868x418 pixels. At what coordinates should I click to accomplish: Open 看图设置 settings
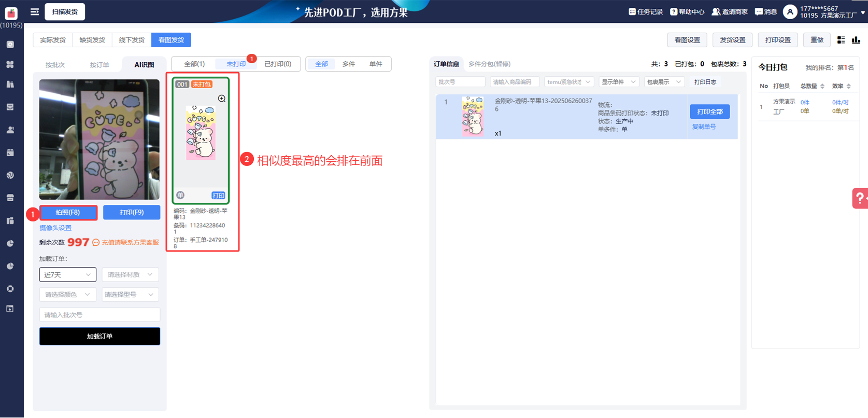(x=687, y=40)
